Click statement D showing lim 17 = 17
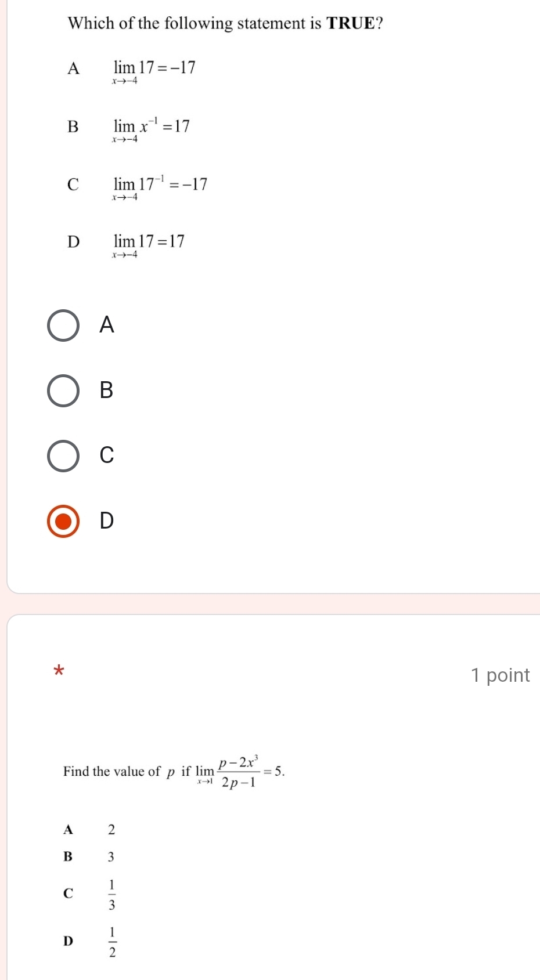The width and height of the screenshot is (540, 980). pos(126,244)
